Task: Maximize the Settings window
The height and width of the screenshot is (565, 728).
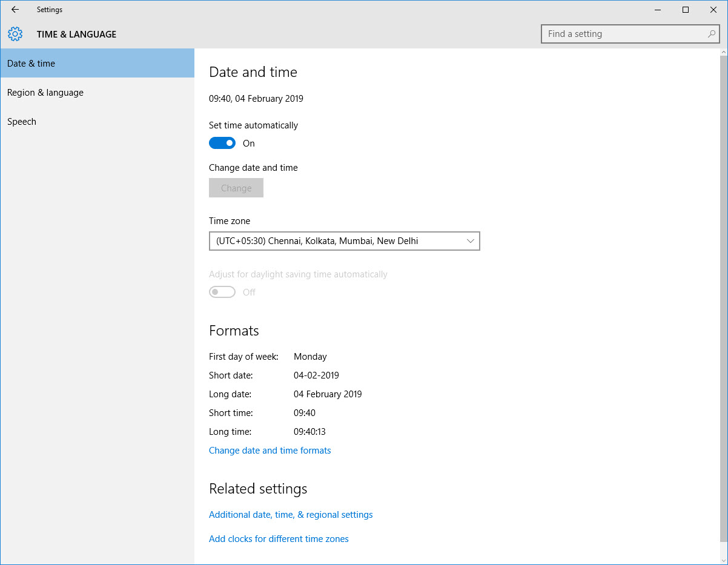Action: pyautogui.click(x=686, y=10)
